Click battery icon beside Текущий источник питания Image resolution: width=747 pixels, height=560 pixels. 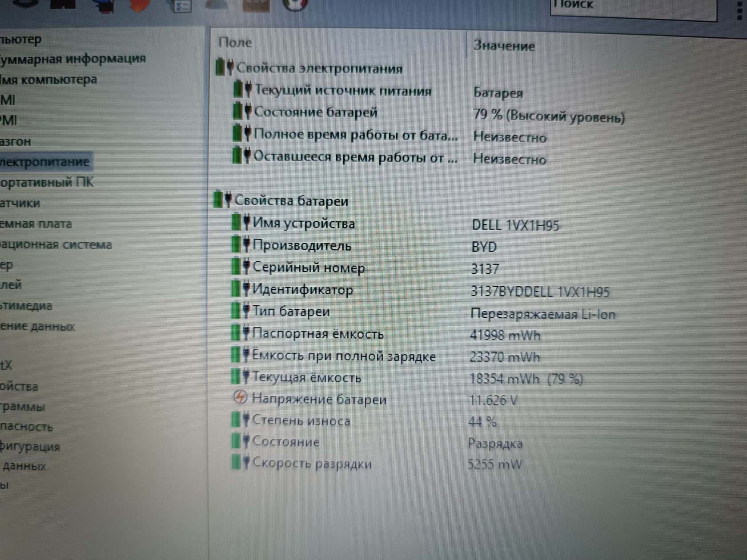click(x=243, y=89)
